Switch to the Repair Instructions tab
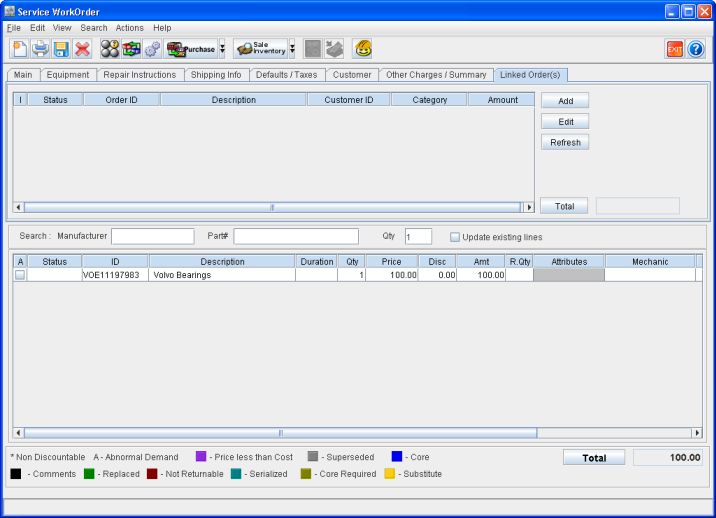Screen dimensions: 716x518 click(140, 75)
